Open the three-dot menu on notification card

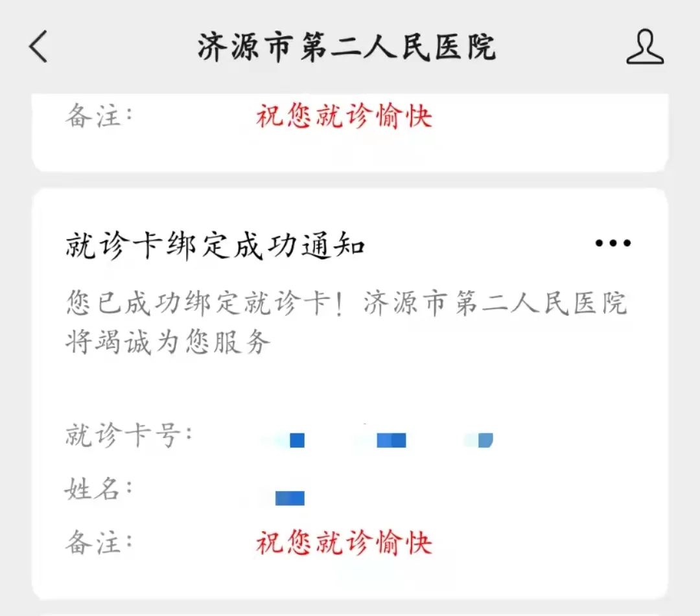click(613, 243)
